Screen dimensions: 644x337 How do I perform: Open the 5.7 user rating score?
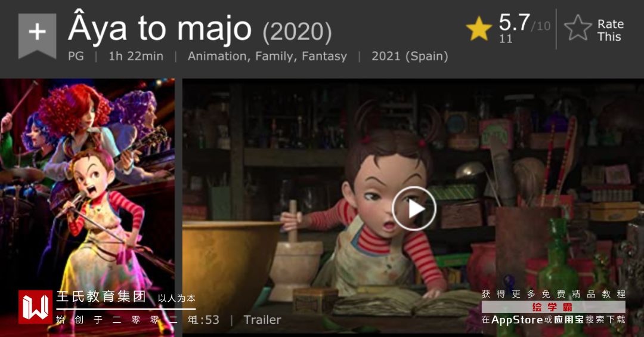tap(514, 22)
